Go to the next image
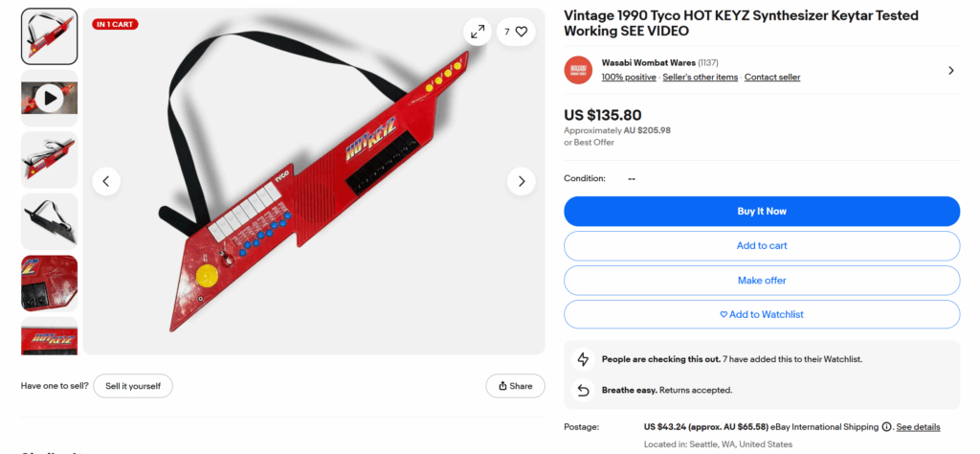 [x=521, y=181]
